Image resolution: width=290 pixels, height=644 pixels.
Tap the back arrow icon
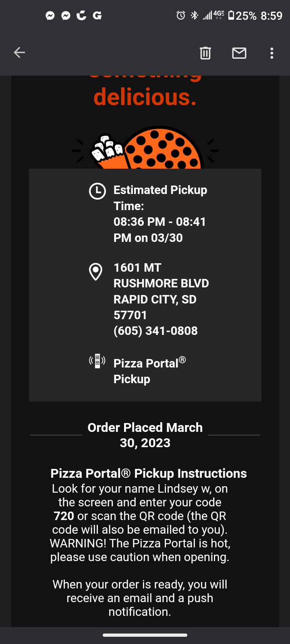[19, 53]
